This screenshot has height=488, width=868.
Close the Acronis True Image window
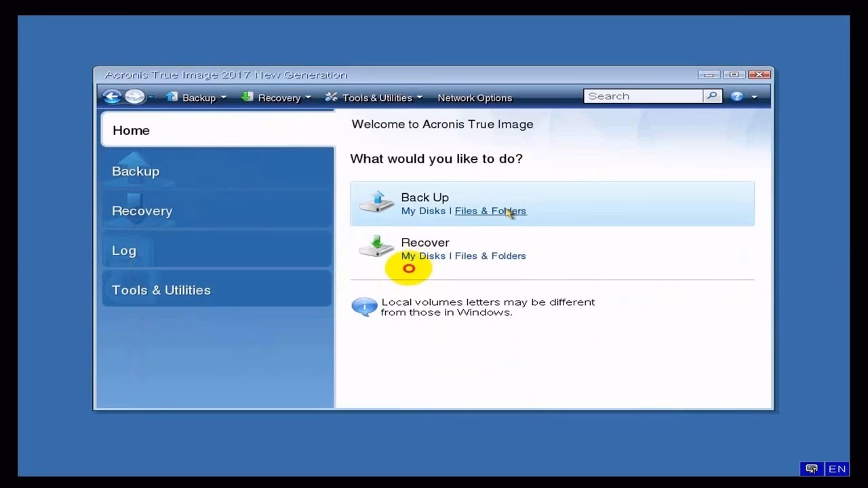pos(759,75)
